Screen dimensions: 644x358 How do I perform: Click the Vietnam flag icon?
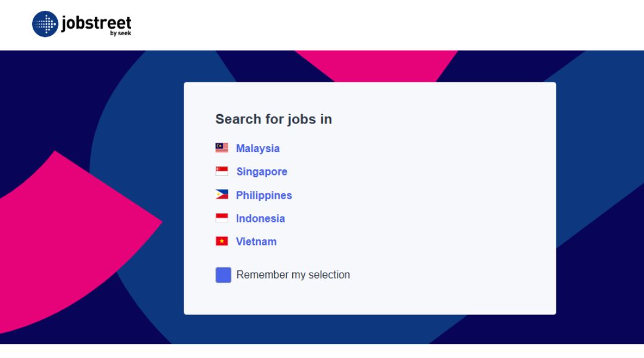(x=222, y=241)
